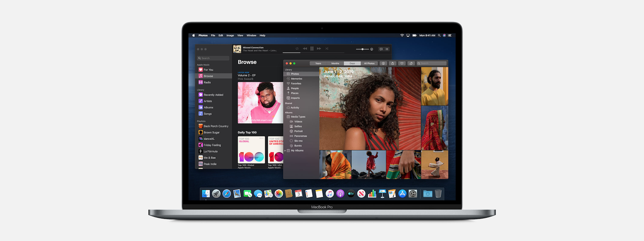Open the Up Next queue in Music

387,49
